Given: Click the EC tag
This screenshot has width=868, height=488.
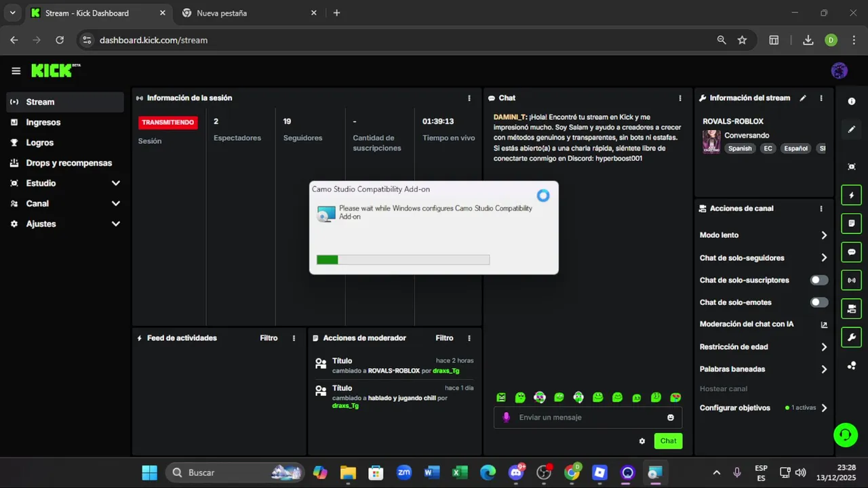Looking at the screenshot, I should pos(768,148).
